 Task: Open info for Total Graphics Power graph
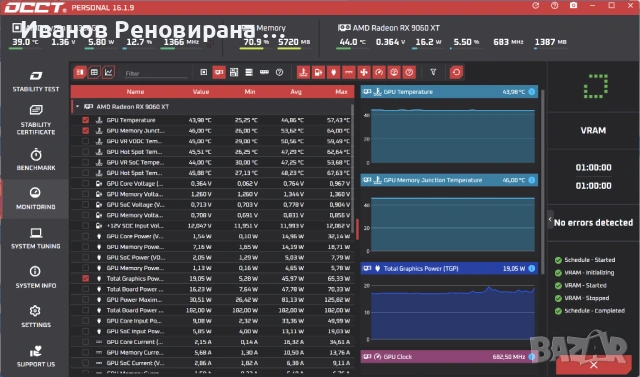click(531, 268)
